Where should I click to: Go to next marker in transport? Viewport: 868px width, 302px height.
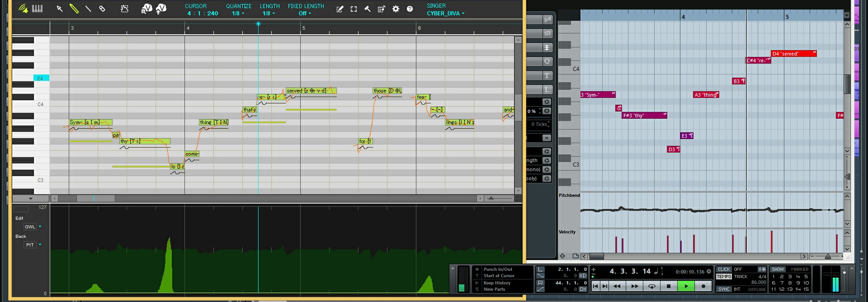(604, 286)
